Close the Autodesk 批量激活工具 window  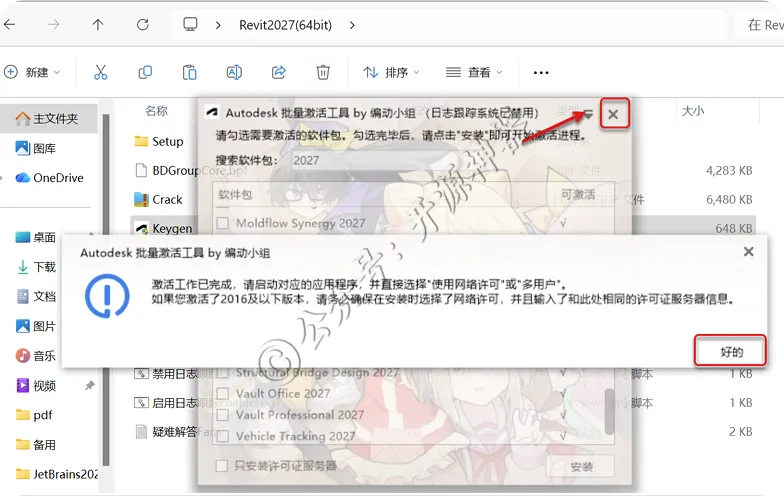614,114
